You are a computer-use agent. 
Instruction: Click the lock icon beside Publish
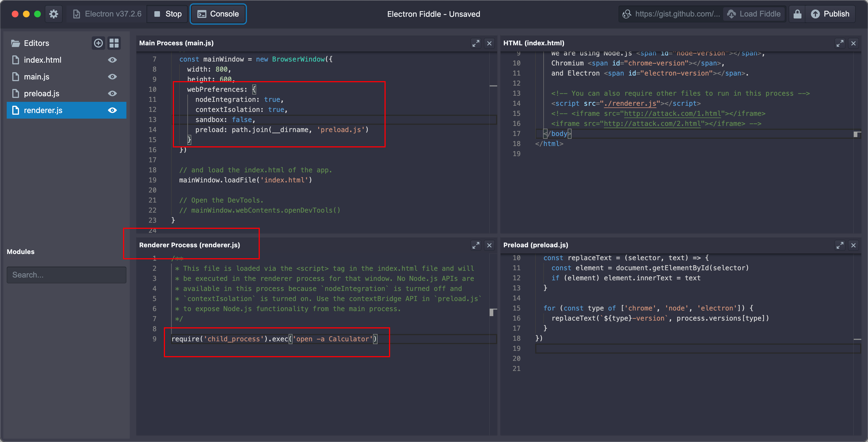tap(797, 14)
